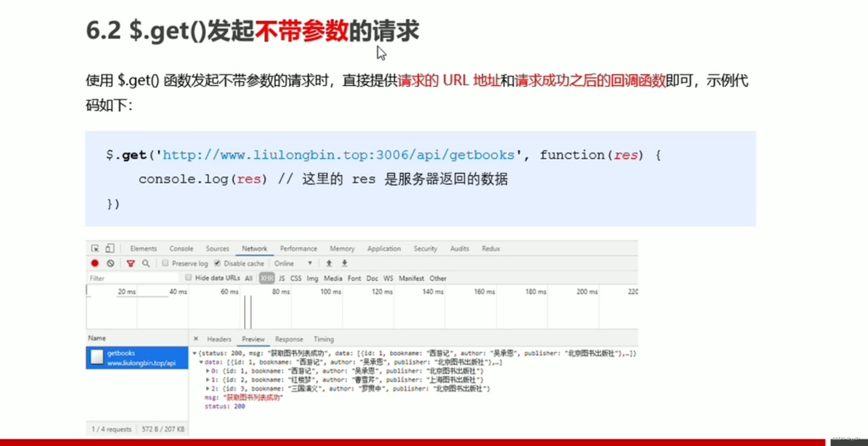Click the Name column header
This screenshot has height=446, width=868.
137,338
